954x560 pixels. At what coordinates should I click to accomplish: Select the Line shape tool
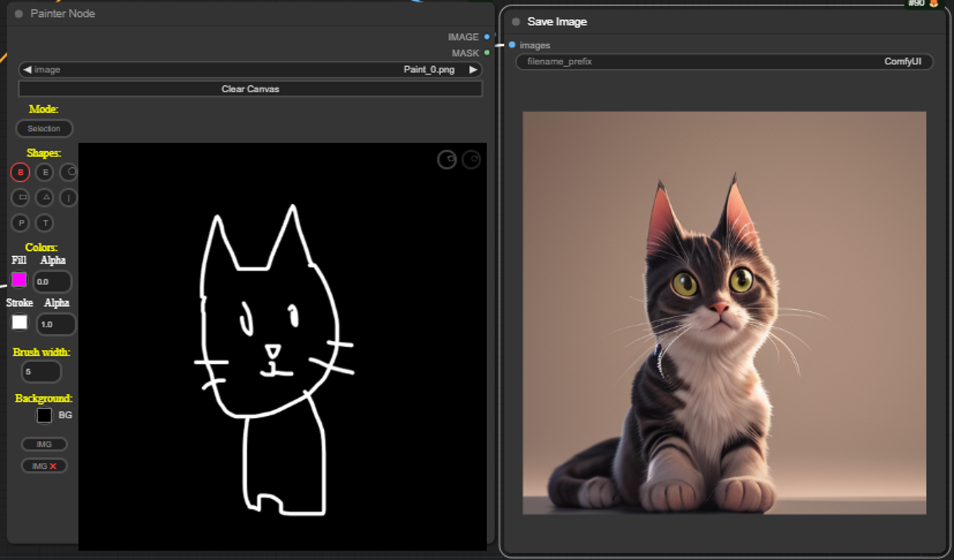[69, 197]
